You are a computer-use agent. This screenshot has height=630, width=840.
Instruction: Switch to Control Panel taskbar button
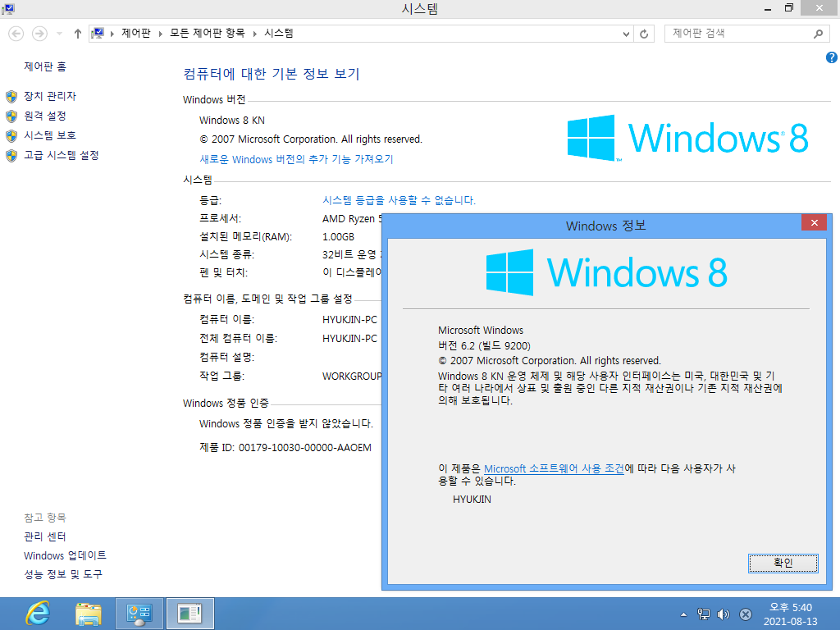click(139, 614)
